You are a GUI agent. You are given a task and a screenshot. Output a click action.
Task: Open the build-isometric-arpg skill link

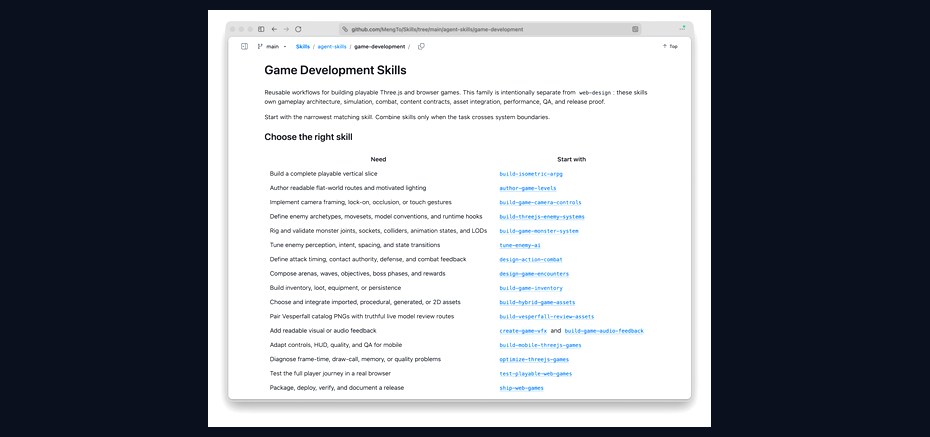coord(531,174)
